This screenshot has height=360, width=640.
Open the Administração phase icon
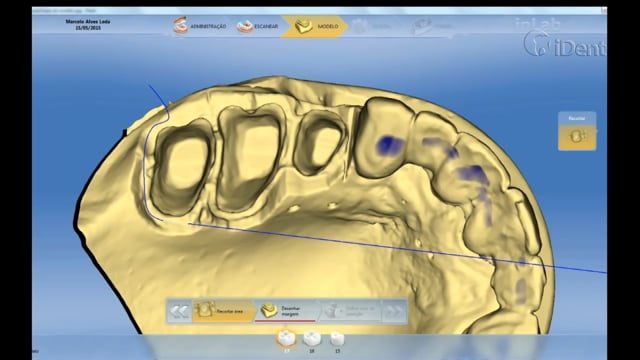(x=180, y=25)
